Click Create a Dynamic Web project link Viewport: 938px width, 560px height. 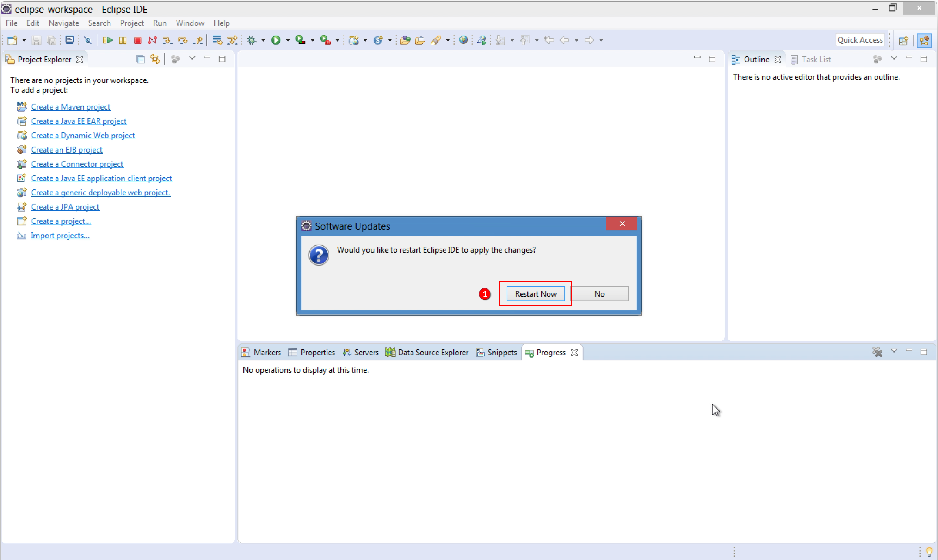tap(83, 136)
